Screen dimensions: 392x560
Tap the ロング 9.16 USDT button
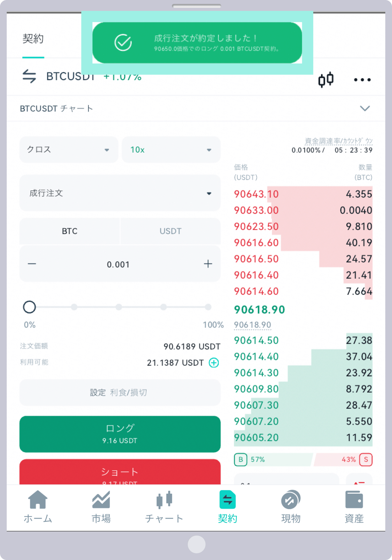(120, 434)
